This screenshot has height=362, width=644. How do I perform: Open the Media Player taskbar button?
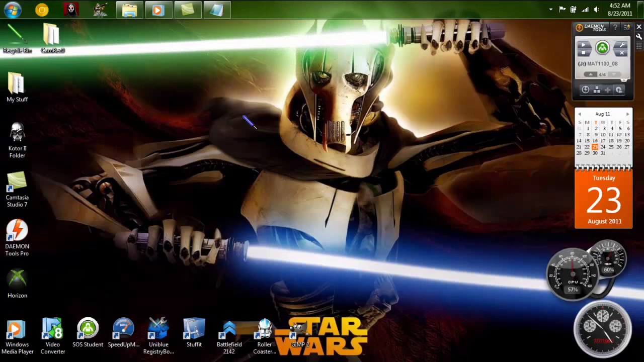[158, 10]
